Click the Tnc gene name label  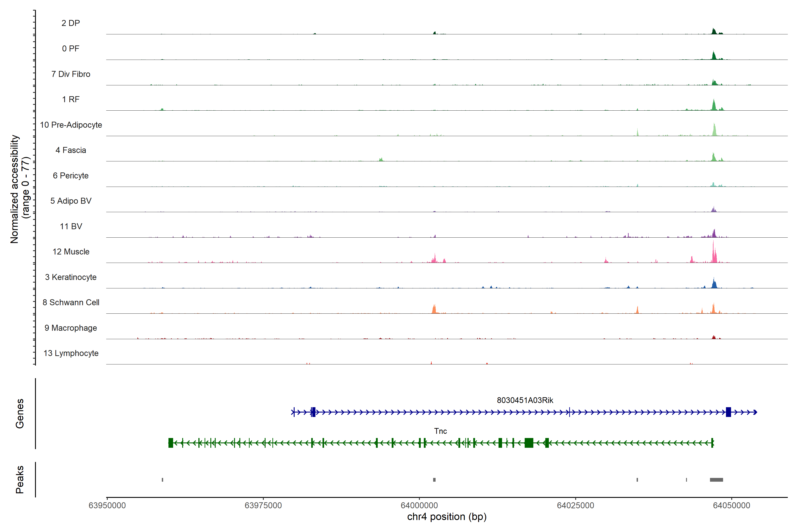coord(440,431)
